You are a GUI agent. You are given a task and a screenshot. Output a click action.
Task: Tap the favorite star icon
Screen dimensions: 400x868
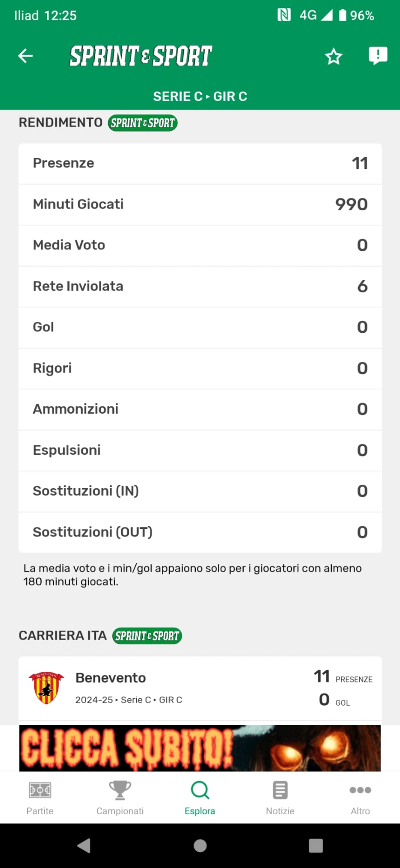[334, 57]
